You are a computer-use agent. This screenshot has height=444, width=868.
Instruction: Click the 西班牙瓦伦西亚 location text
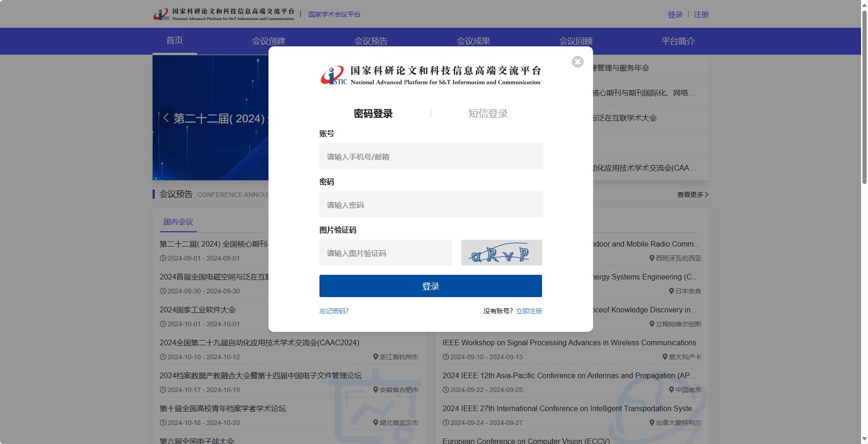tap(678, 258)
